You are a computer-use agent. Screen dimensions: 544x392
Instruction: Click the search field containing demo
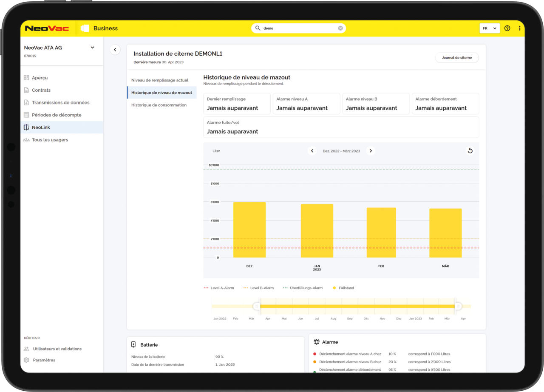point(298,28)
